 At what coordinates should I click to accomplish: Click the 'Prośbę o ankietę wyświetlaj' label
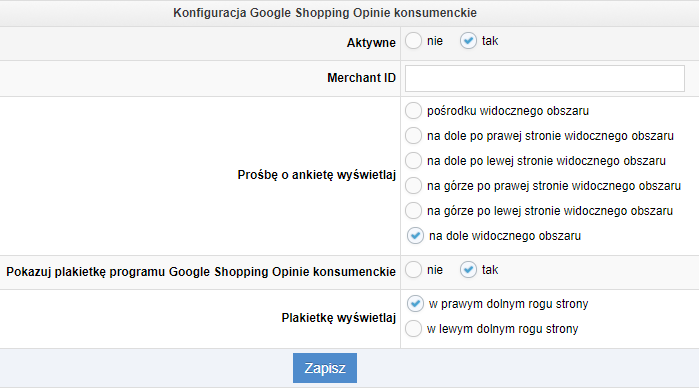click(x=317, y=175)
